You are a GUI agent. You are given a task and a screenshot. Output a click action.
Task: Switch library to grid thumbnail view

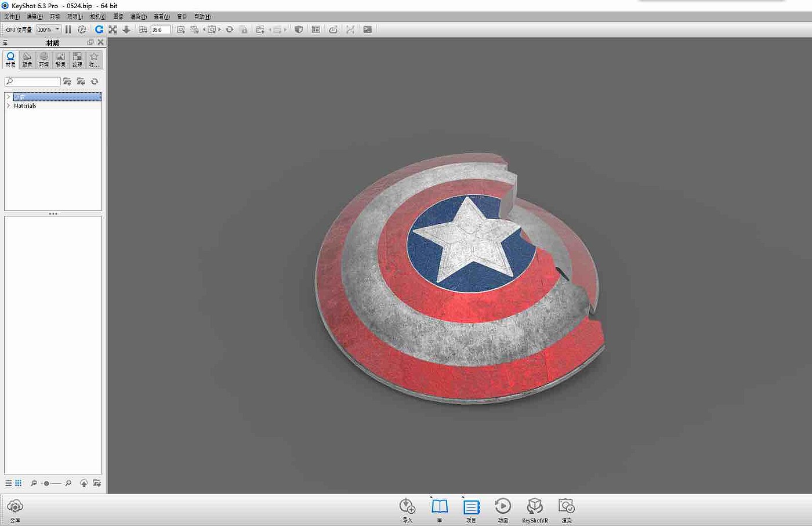tap(19, 483)
